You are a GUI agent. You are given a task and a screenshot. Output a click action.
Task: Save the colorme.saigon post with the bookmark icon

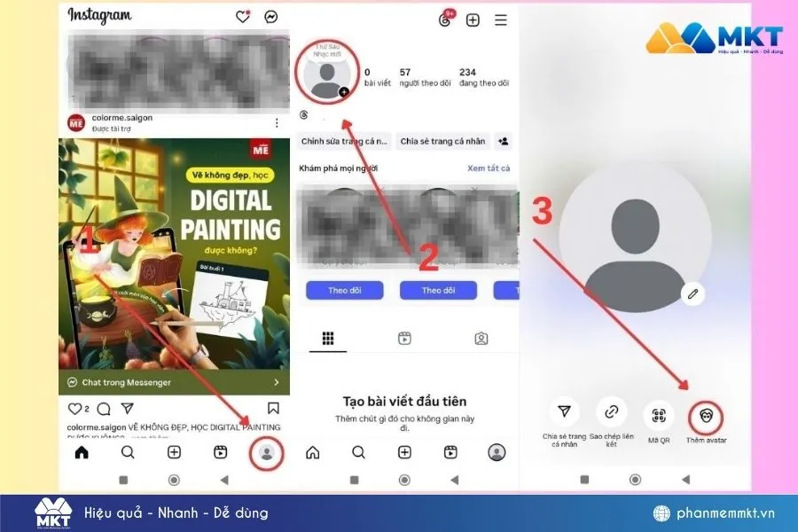(x=274, y=409)
